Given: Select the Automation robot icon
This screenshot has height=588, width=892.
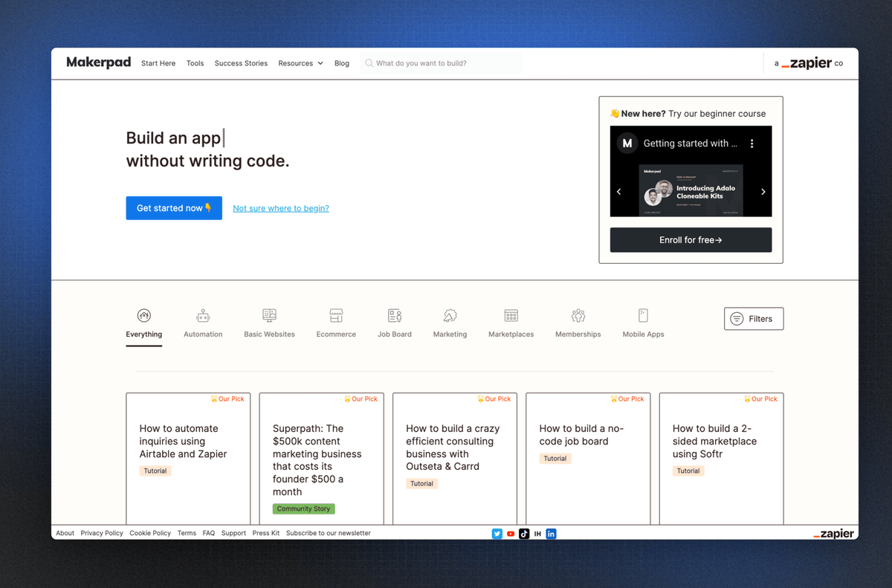Looking at the screenshot, I should point(203,315).
